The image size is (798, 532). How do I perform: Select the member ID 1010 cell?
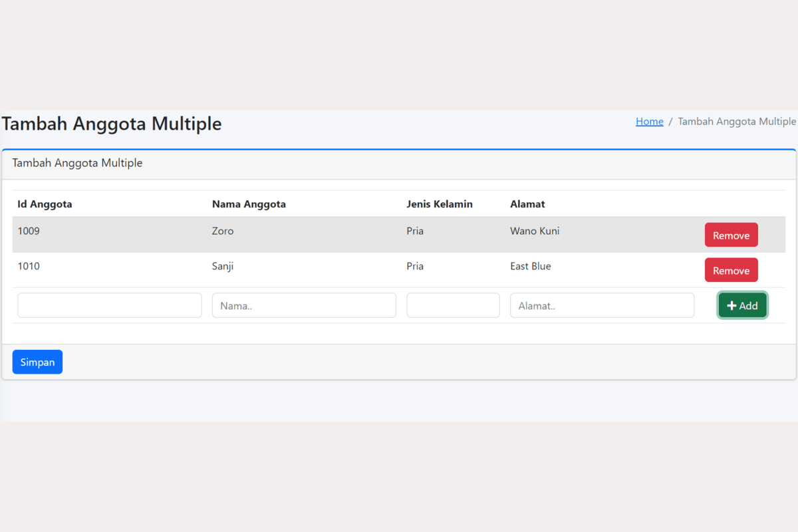point(29,267)
